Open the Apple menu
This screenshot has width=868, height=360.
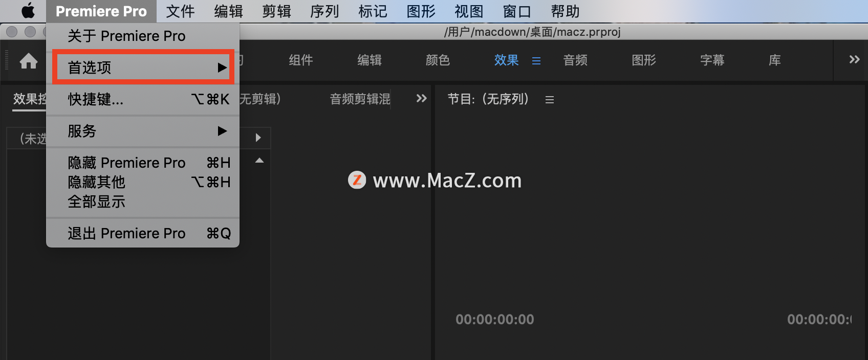click(28, 11)
